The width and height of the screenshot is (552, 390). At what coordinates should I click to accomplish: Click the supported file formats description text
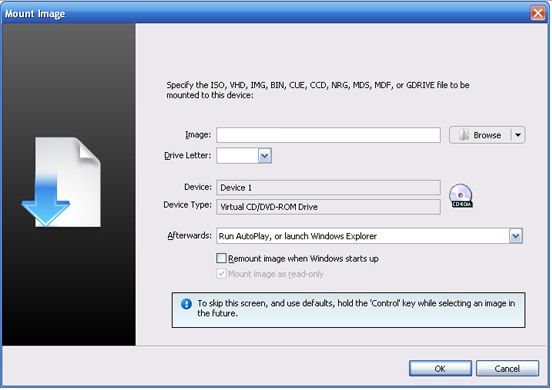(x=318, y=90)
